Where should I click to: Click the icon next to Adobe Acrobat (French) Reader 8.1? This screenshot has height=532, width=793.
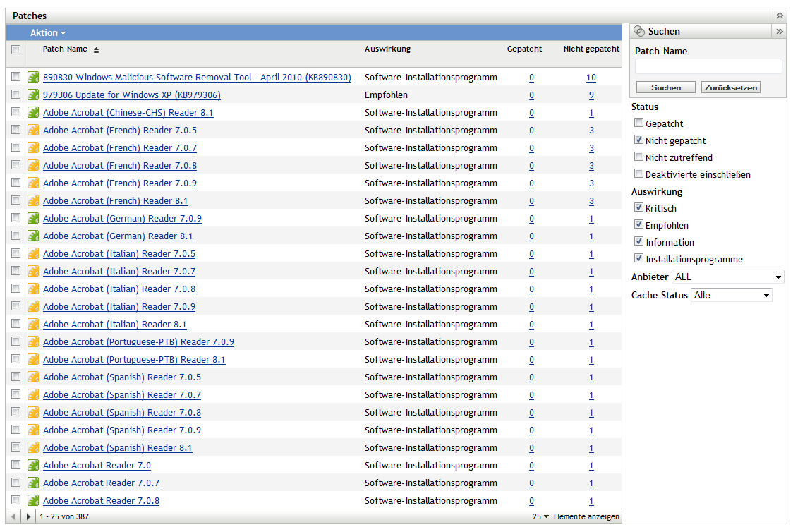click(33, 201)
